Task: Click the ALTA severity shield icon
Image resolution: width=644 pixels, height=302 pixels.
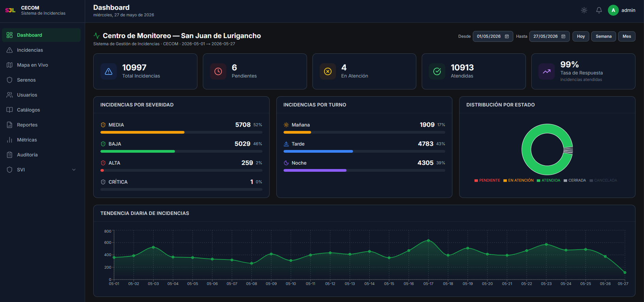Action: pyautogui.click(x=103, y=163)
